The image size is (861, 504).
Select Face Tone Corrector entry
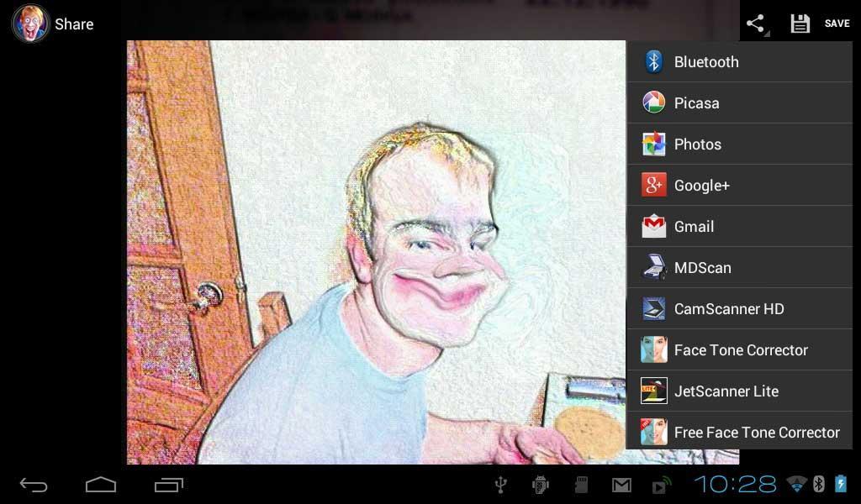coord(739,349)
